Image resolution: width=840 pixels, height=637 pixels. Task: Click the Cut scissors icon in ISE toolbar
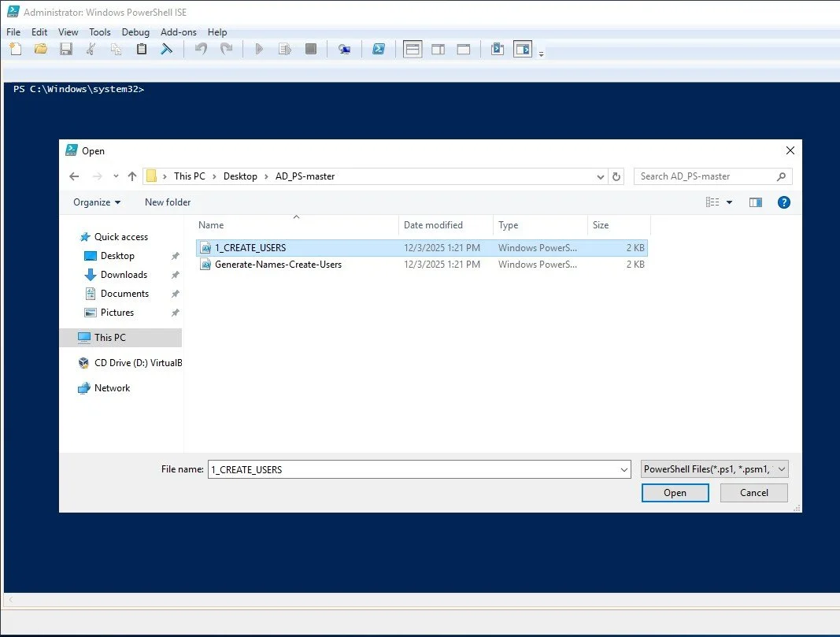pyautogui.click(x=91, y=50)
